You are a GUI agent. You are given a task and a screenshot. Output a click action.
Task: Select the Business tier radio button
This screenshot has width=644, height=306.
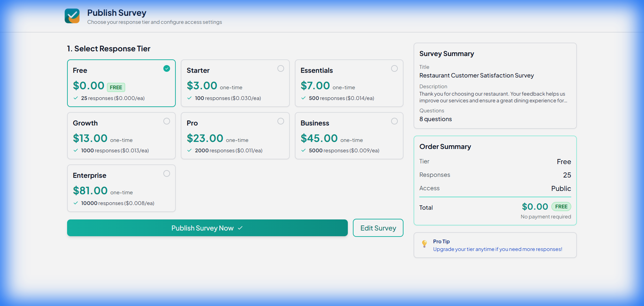[394, 121]
